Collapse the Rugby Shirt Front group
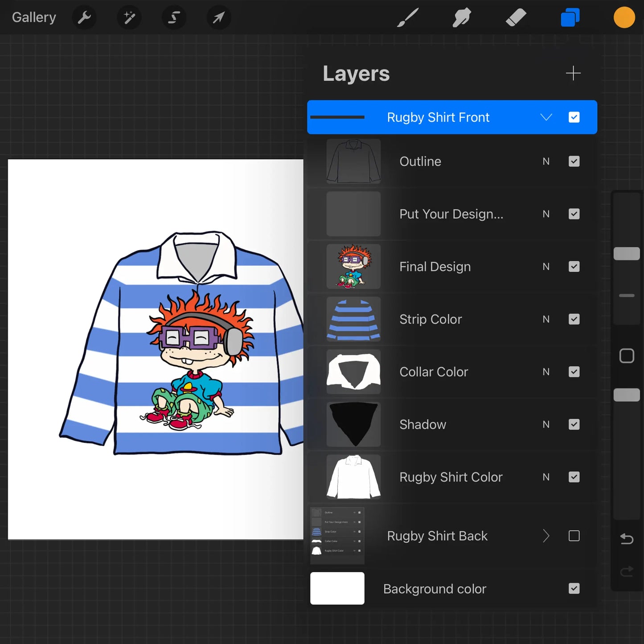The image size is (644, 644). click(x=546, y=117)
